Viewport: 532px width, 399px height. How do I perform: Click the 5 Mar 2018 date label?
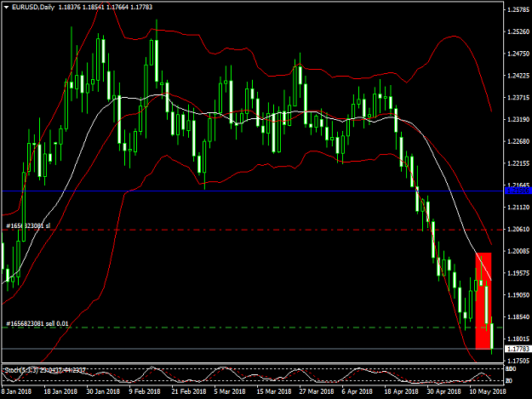tap(230, 391)
